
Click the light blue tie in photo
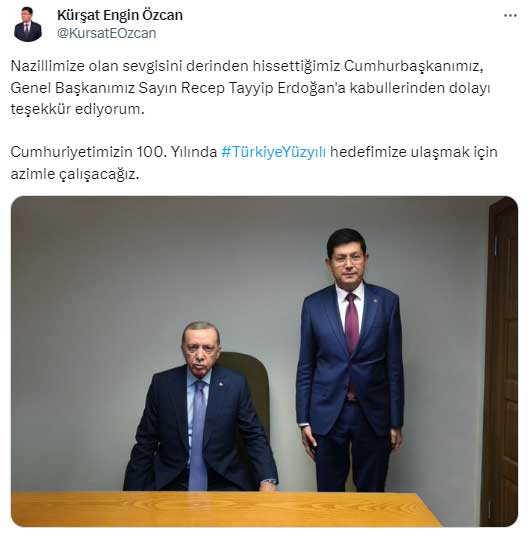(x=198, y=435)
